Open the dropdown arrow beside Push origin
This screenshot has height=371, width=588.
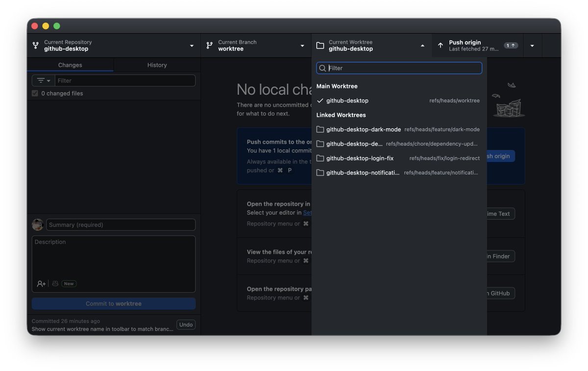pyautogui.click(x=532, y=46)
